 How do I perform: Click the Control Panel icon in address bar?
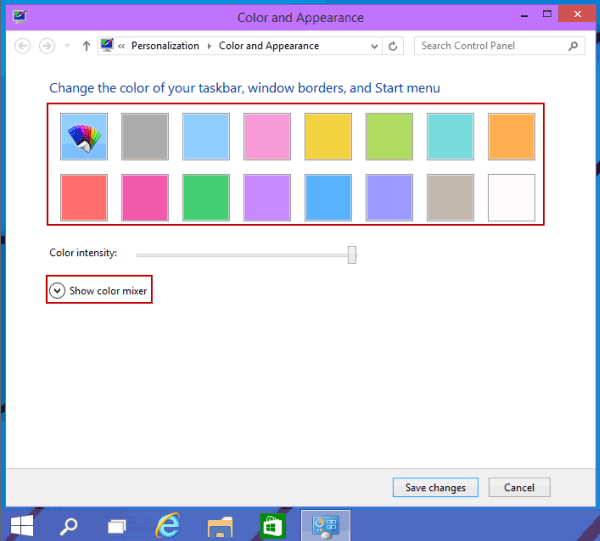pyautogui.click(x=107, y=46)
